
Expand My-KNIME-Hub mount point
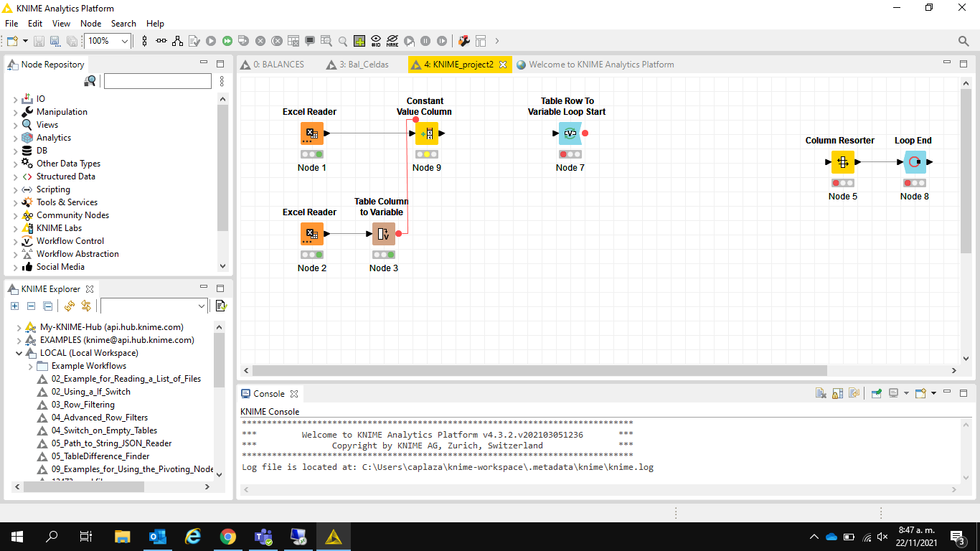[x=19, y=327]
